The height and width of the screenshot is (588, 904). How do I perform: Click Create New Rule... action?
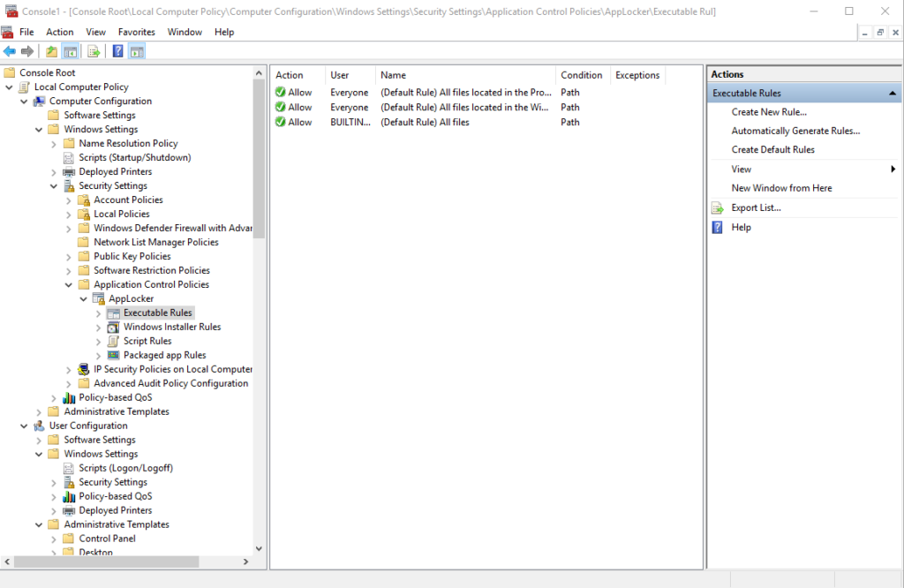769,112
